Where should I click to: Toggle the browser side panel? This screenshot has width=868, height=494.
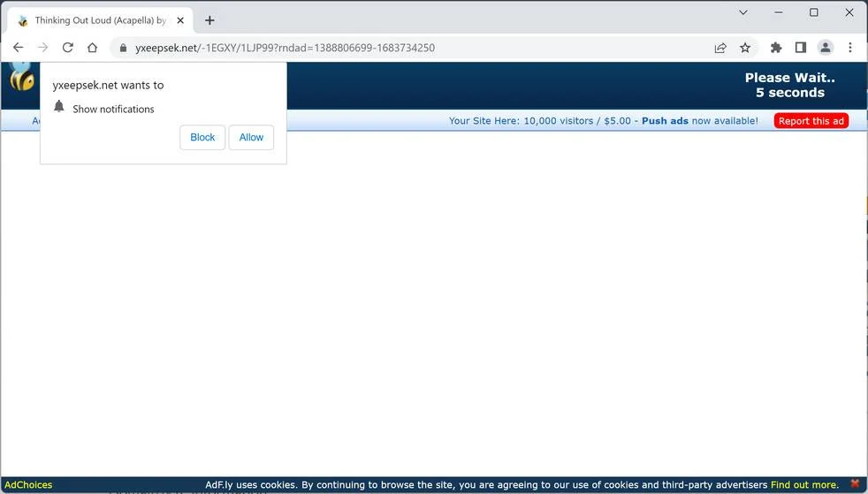tap(801, 48)
